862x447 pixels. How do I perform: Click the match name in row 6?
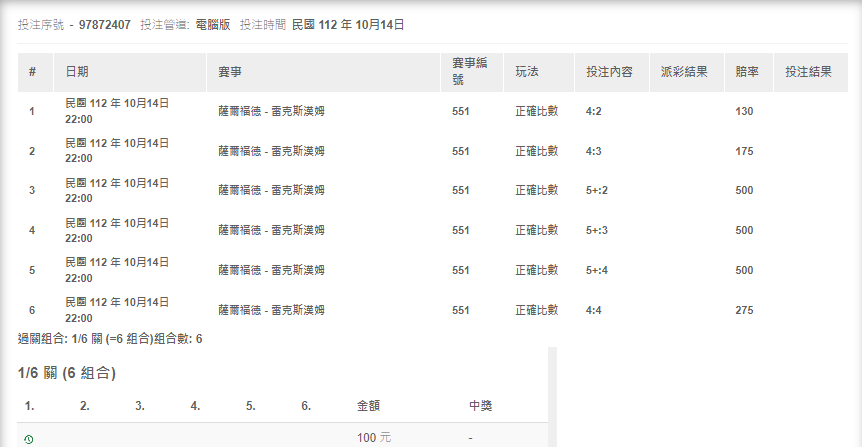click(x=272, y=310)
